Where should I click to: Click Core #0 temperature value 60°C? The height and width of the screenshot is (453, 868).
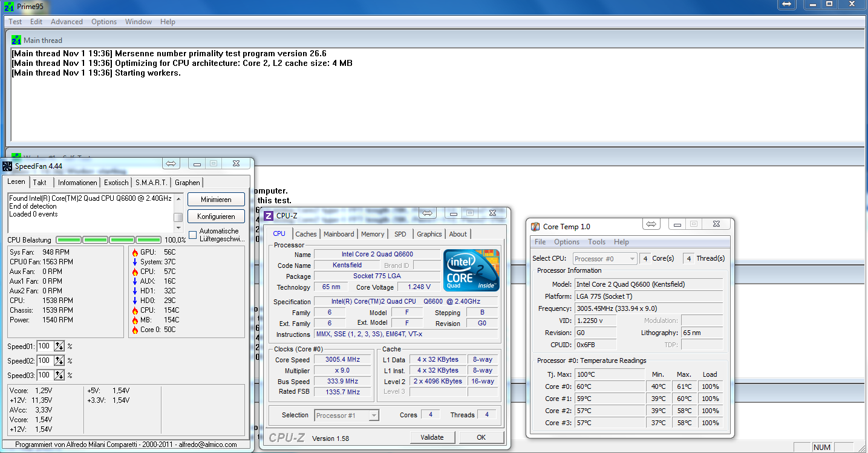610,386
